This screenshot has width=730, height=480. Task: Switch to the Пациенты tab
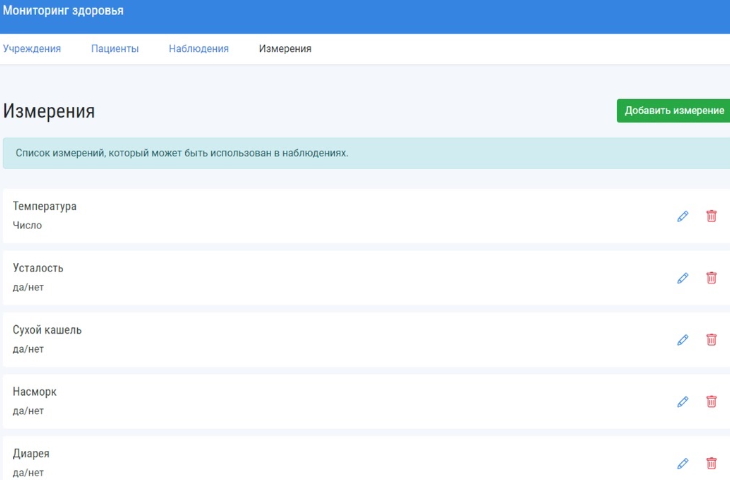point(115,48)
